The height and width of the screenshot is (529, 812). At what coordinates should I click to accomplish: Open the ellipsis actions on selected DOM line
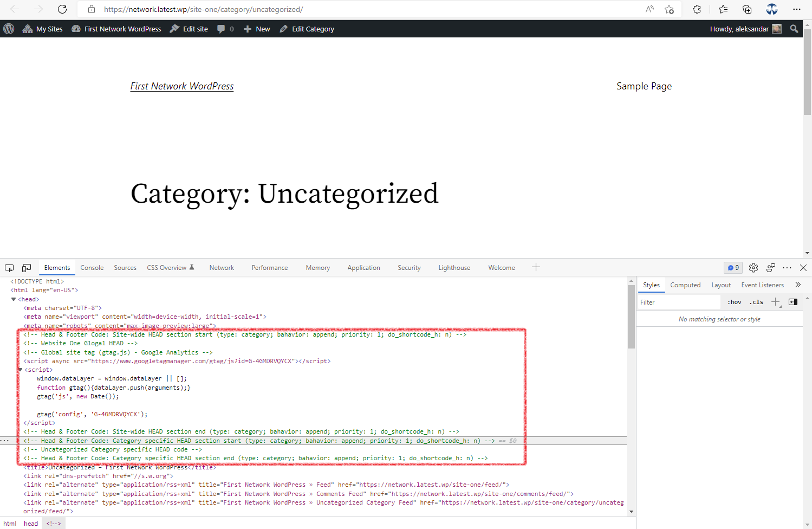(x=5, y=441)
